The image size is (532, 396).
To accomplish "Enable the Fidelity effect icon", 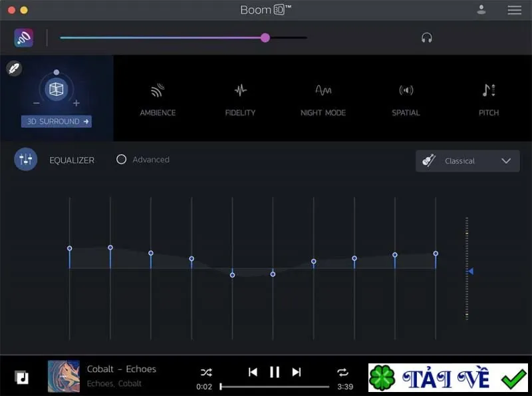I will point(241,91).
